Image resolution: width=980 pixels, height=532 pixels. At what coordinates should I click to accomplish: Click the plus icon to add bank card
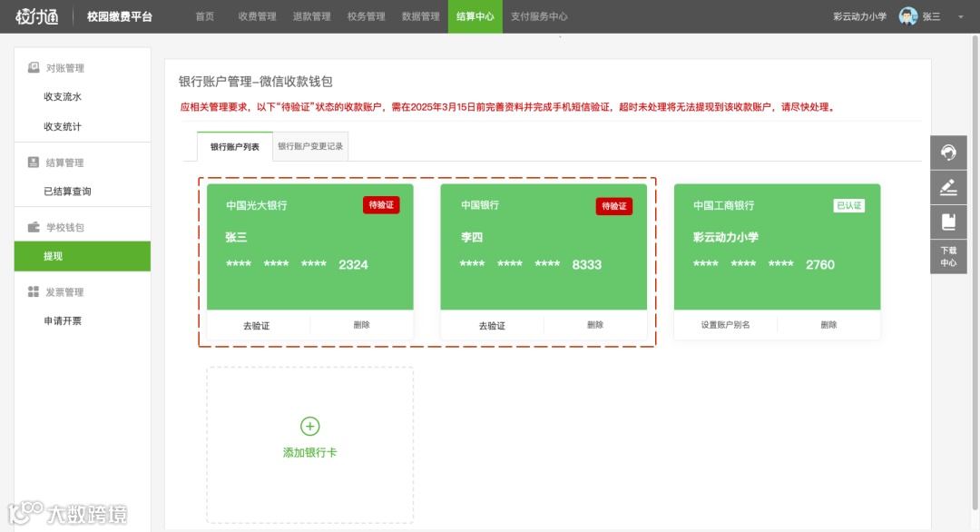pyautogui.click(x=310, y=427)
